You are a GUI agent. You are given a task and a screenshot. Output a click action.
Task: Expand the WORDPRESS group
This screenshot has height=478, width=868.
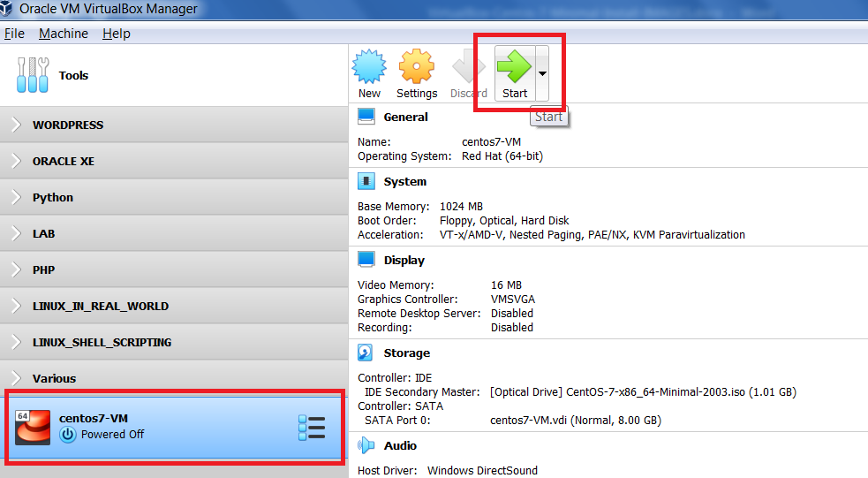click(16, 125)
